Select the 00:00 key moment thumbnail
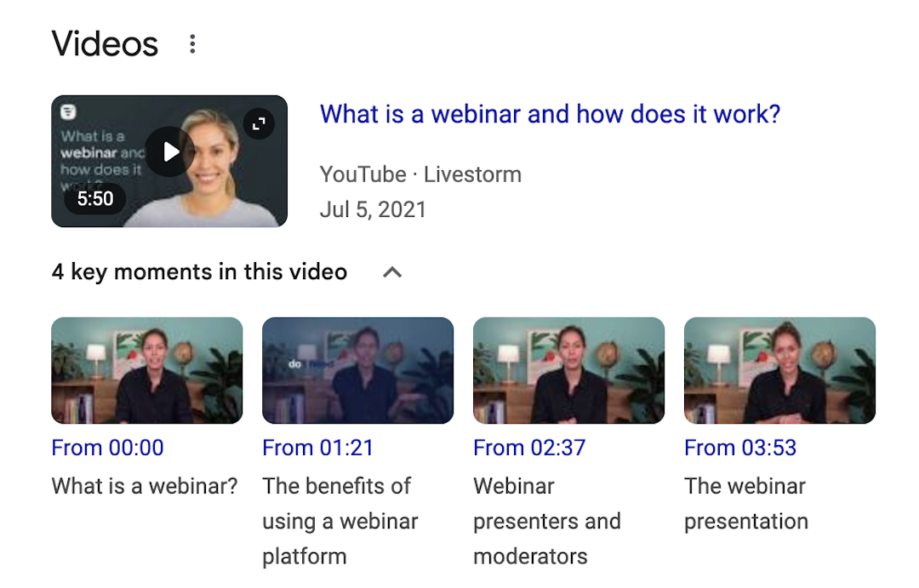The width and height of the screenshot is (919, 588). point(147,370)
